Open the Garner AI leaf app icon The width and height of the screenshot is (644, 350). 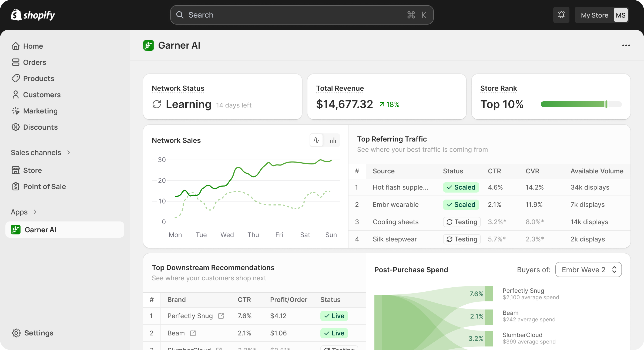[15, 230]
